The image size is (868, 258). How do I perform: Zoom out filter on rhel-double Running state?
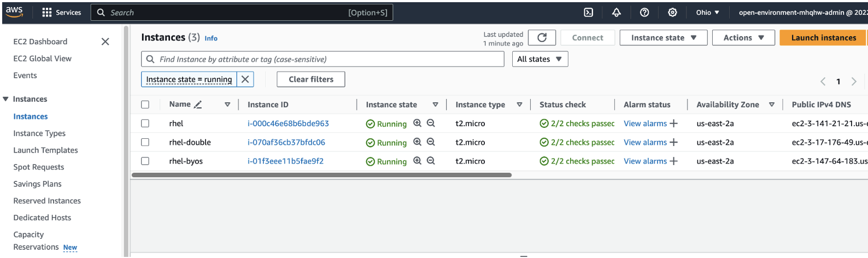point(431,142)
